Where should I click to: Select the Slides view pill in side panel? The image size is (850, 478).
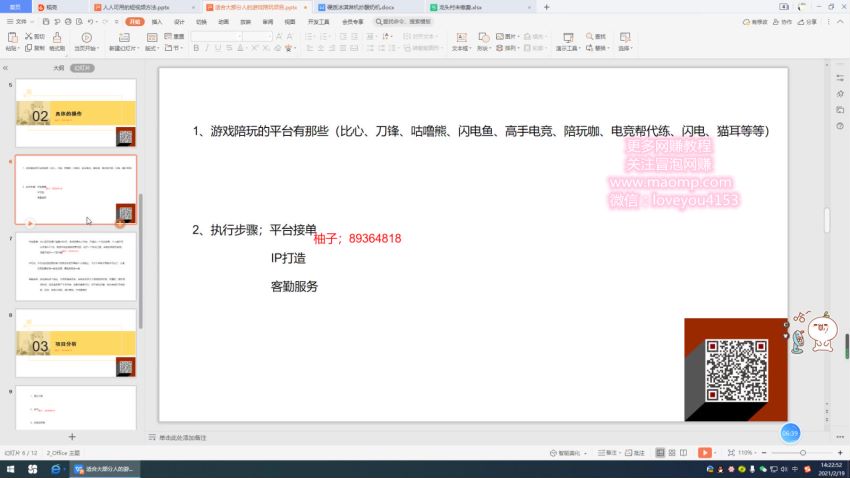(82, 68)
